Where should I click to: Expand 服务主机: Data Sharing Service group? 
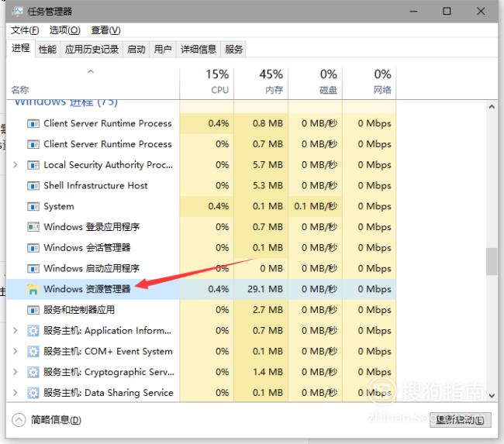(x=15, y=392)
